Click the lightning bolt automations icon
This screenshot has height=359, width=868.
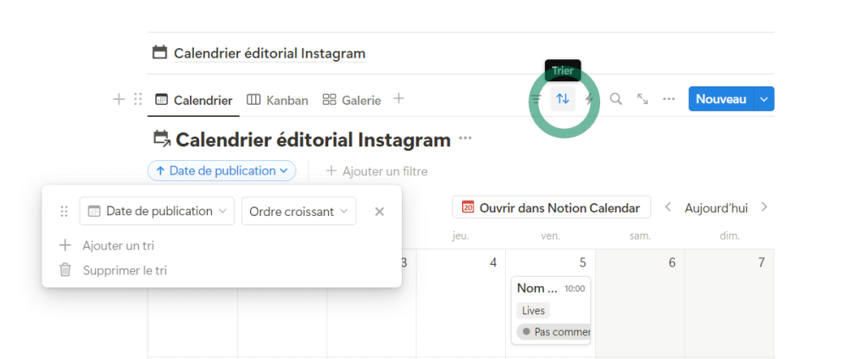[590, 99]
